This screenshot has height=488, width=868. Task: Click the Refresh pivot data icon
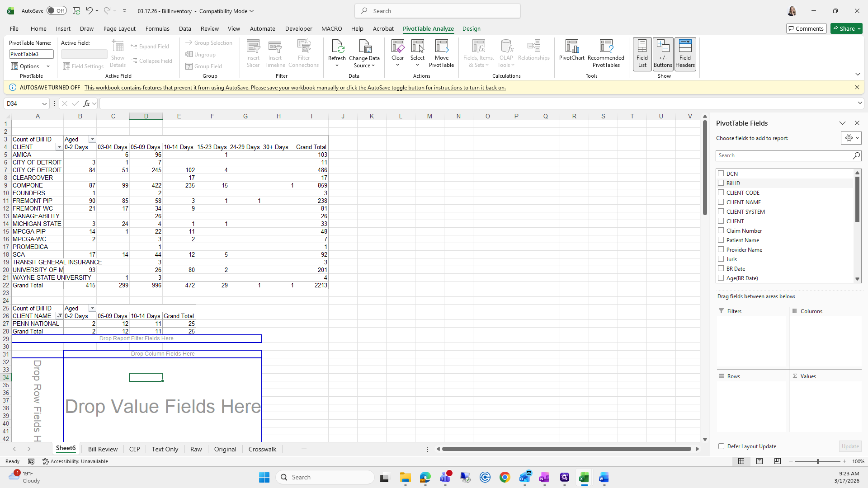[x=337, y=47]
